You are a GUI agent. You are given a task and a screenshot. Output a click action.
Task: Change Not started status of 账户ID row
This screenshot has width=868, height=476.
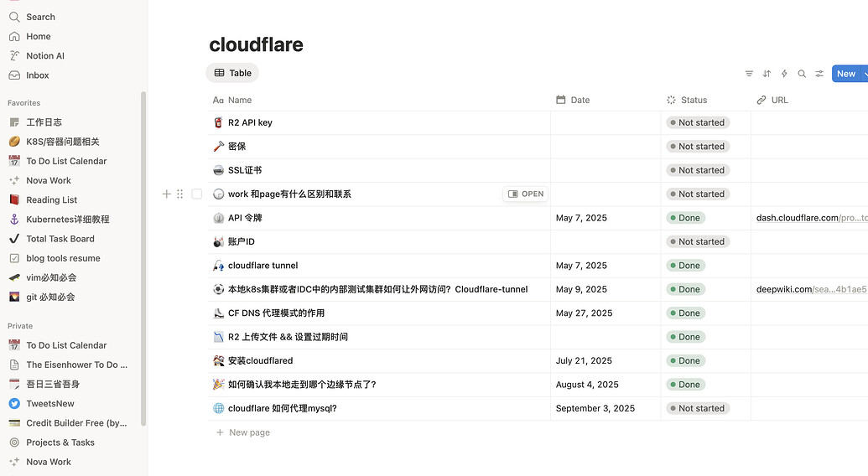tap(698, 241)
